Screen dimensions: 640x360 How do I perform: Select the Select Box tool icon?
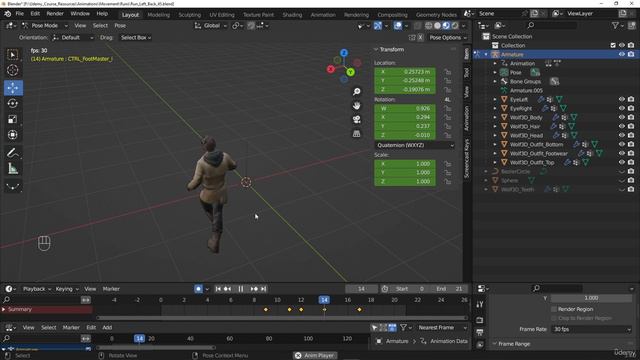13,55
